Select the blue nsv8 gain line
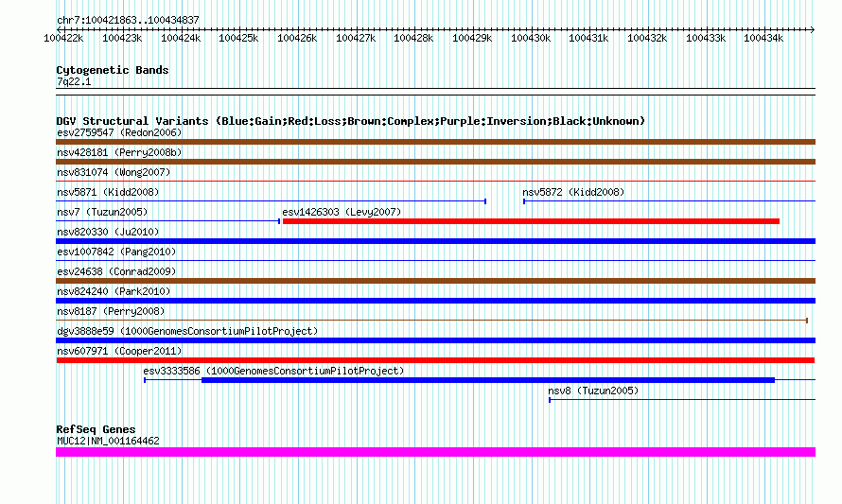The image size is (842, 504). pyautogui.click(x=682, y=400)
